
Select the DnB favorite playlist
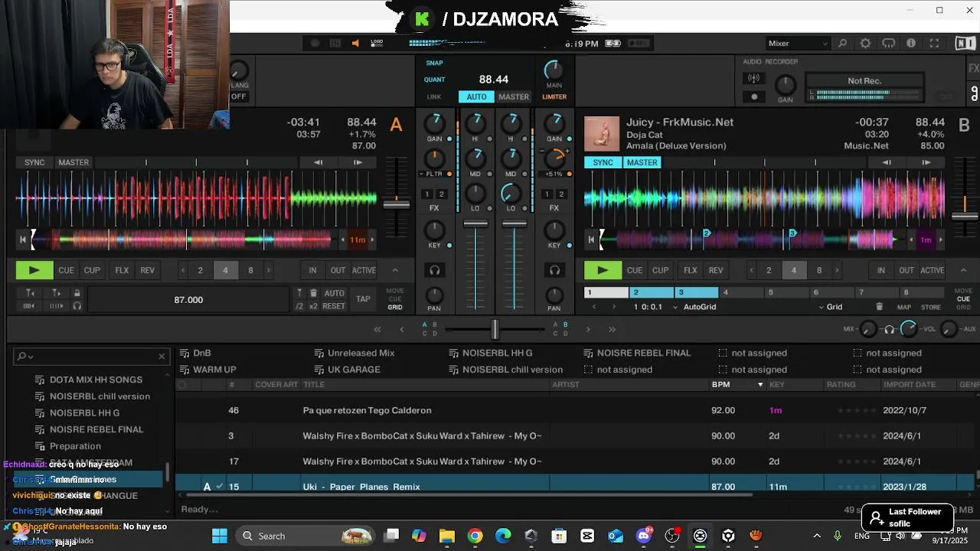click(201, 353)
